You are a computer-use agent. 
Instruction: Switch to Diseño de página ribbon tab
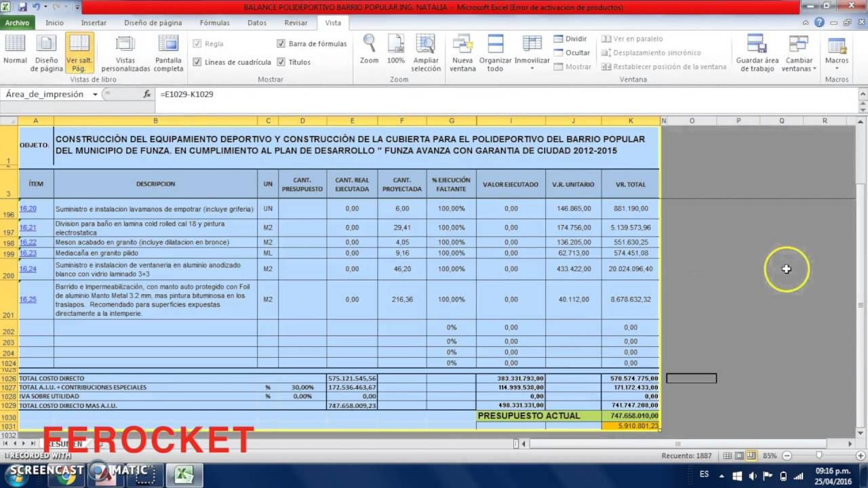153,22
